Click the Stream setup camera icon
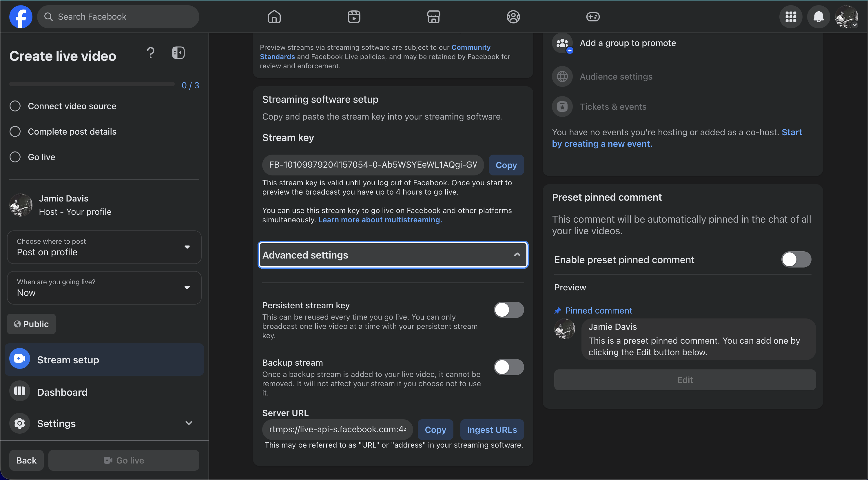Screen dimensions: 868x480 click(19, 358)
